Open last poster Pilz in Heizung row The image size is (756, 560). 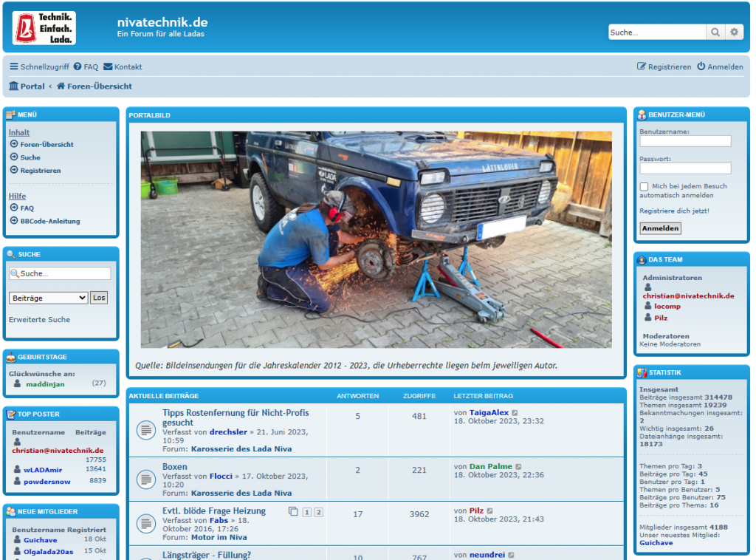coord(476,511)
